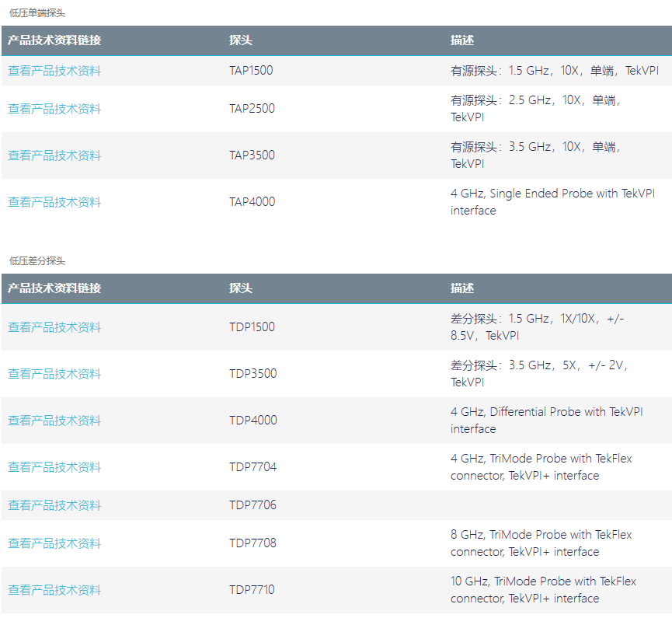Viewport: 672px width, 625px height.
Task: Select the TDP7704 probe name cell
Action: 252,467
